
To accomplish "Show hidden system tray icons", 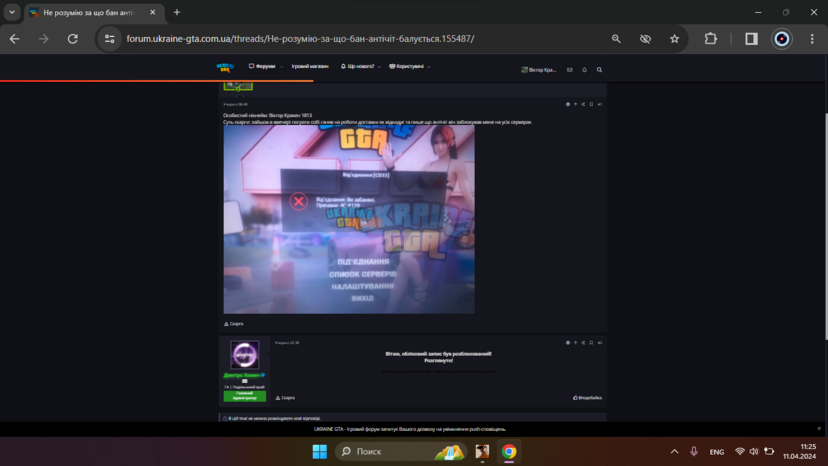I will tap(674, 452).
